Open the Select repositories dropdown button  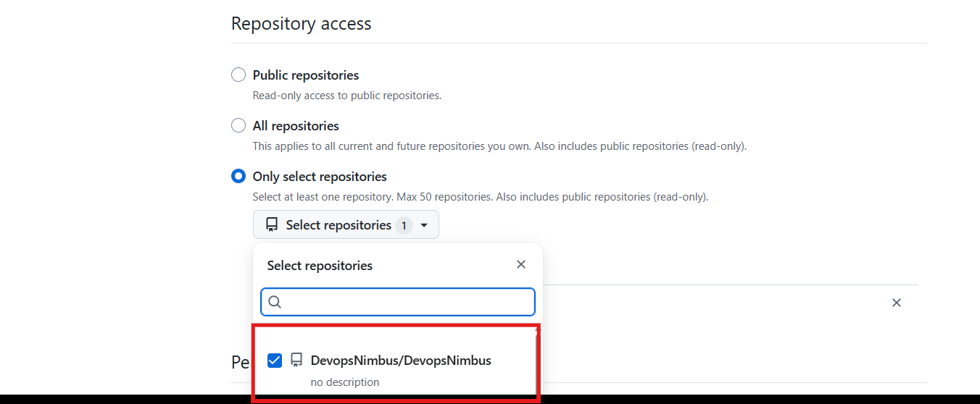coord(346,225)
